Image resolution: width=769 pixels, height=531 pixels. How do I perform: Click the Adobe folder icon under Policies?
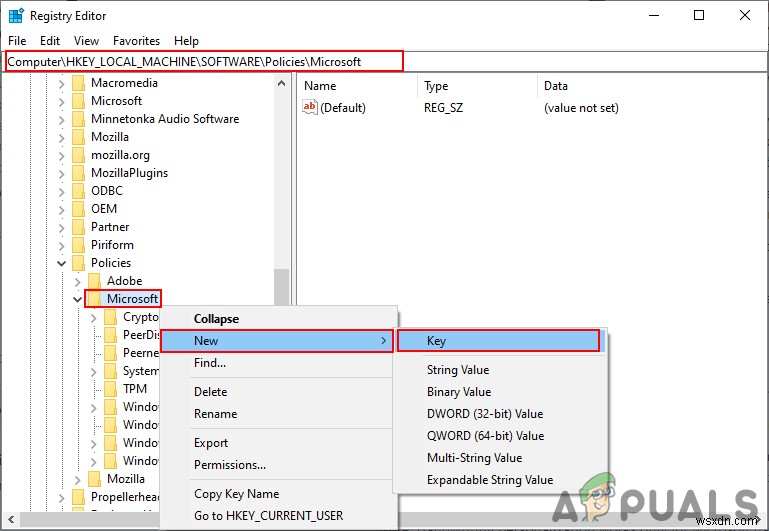tap(95, 280)
